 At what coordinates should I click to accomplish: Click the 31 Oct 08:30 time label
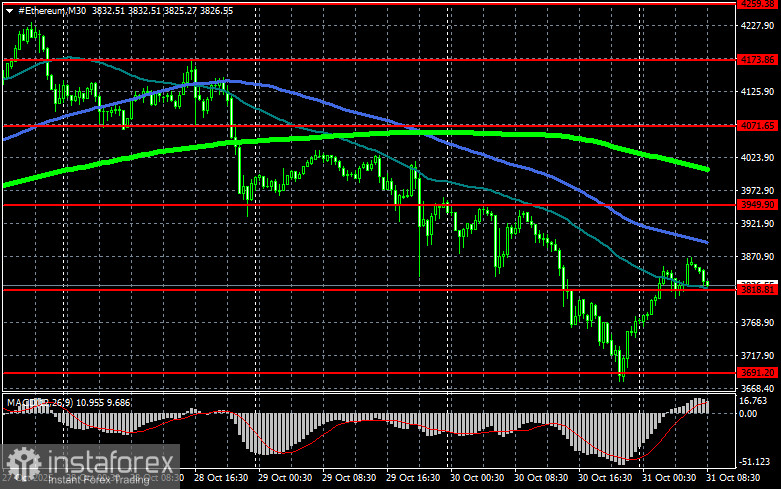[x=733, y=478]
